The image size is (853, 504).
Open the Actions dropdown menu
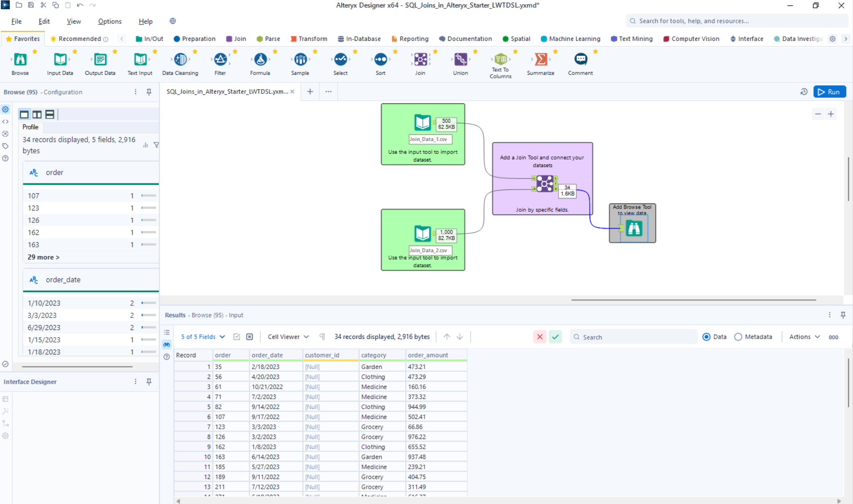click(804, 337)
